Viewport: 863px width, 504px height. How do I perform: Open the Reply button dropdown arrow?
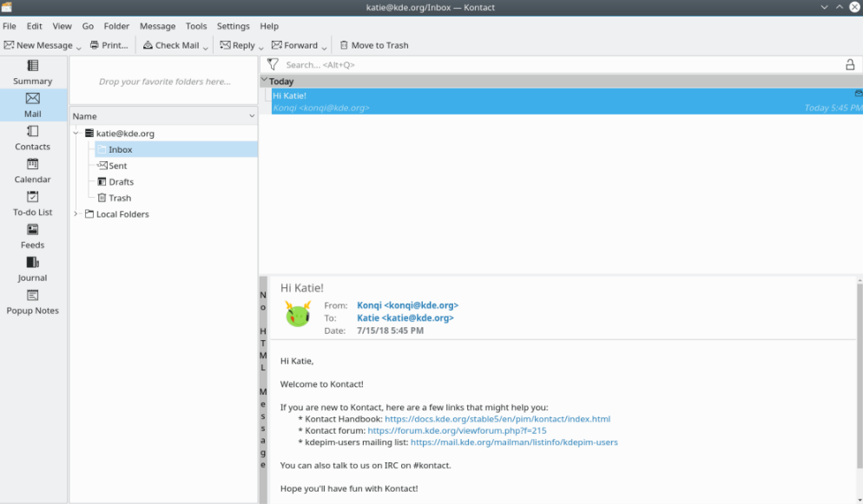point(261,47)
